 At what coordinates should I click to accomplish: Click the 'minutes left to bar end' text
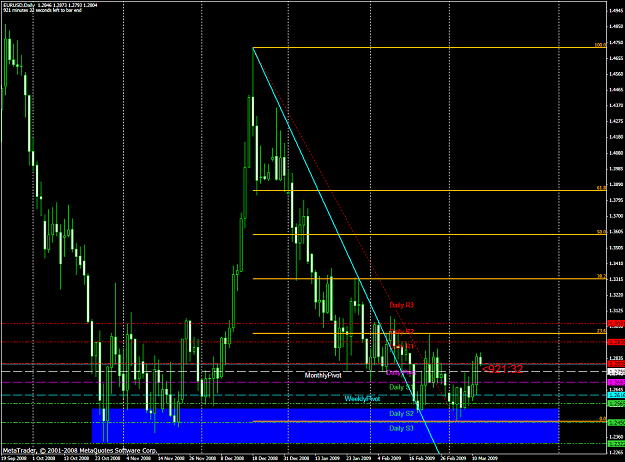42,10
